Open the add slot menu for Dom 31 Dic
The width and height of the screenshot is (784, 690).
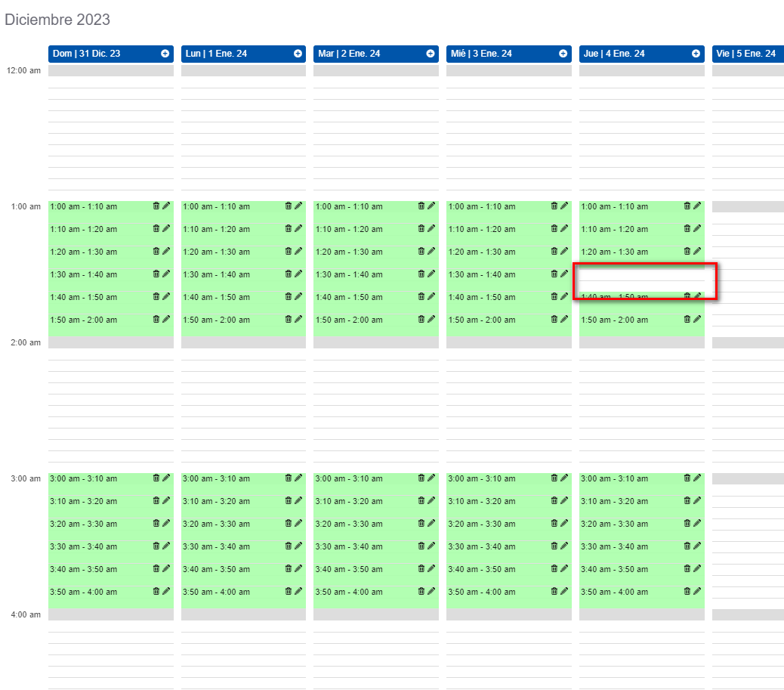pyautogui.click(x=165, y=53)
